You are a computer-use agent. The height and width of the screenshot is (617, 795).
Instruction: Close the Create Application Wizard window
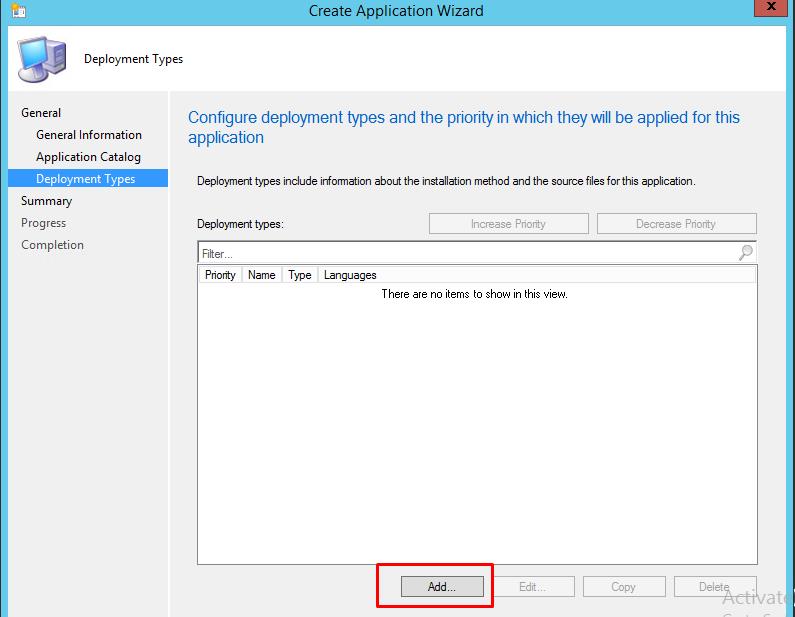(x=777, y=8)
